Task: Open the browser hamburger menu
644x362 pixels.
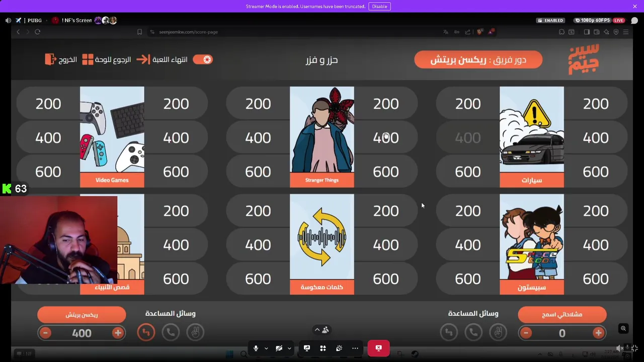Action: coord(626,32)
